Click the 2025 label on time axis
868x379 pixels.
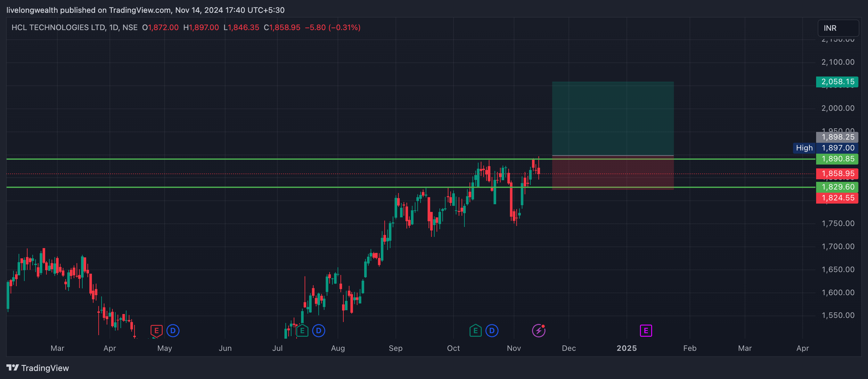(627, 348)
